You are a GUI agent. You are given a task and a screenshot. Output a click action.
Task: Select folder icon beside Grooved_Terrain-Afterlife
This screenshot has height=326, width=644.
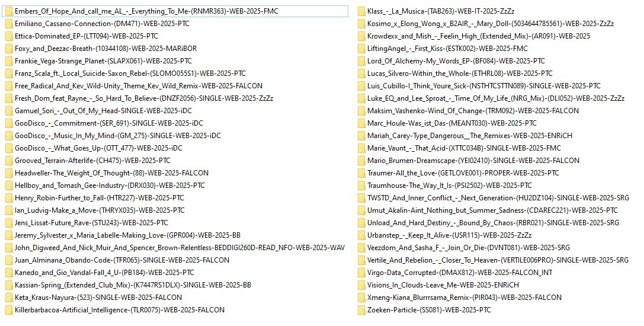pos(9,160)
